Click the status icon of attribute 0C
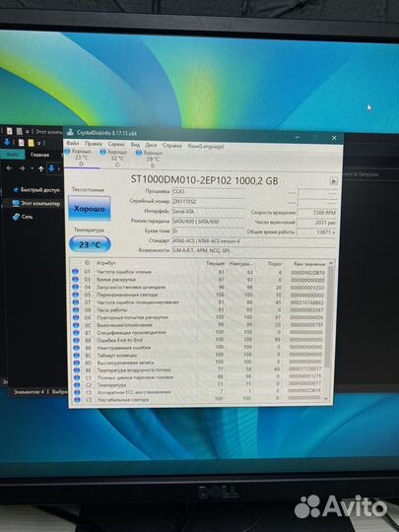399x532 pixels. pos(76,325)
